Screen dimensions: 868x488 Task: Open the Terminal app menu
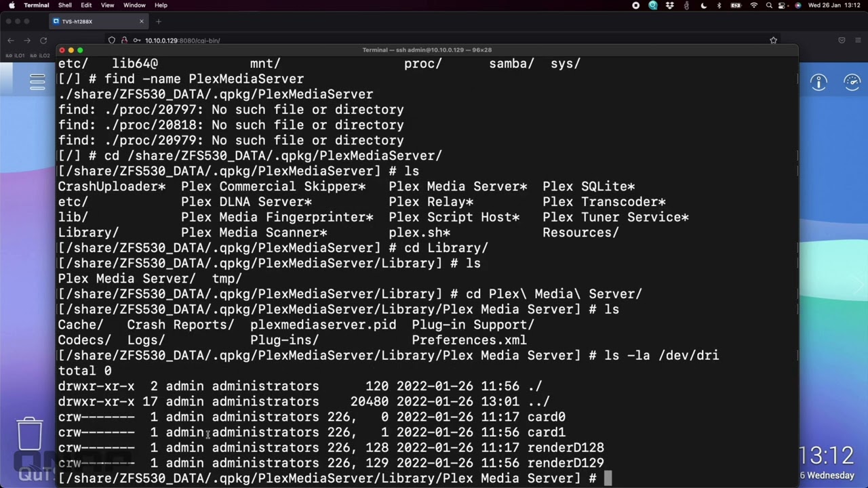[36, 5]
